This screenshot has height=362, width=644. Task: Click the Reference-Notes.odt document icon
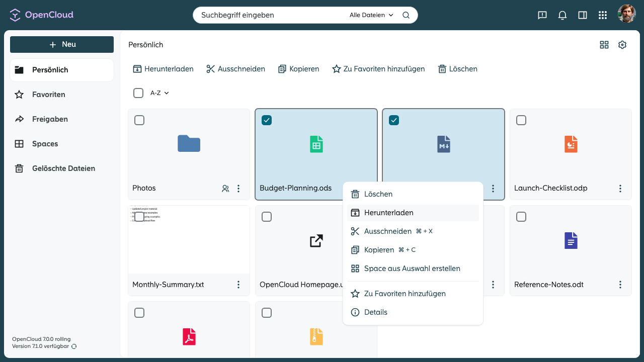tap(571, 241)
